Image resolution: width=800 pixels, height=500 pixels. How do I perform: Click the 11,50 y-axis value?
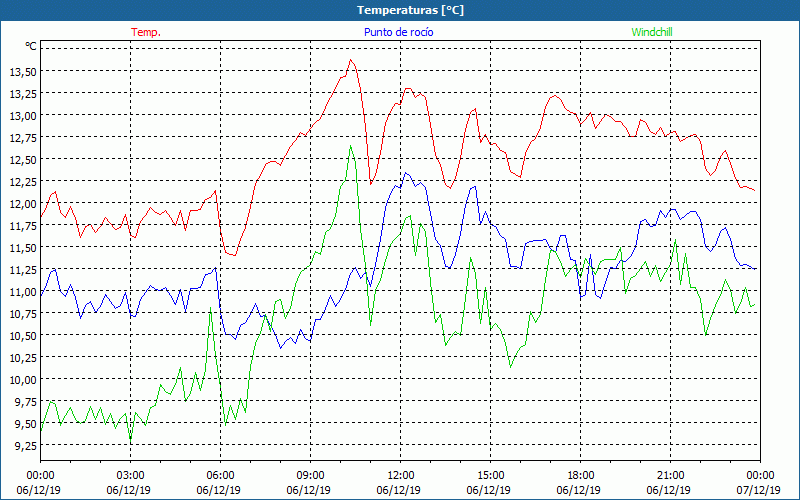[x=23, y=248]
